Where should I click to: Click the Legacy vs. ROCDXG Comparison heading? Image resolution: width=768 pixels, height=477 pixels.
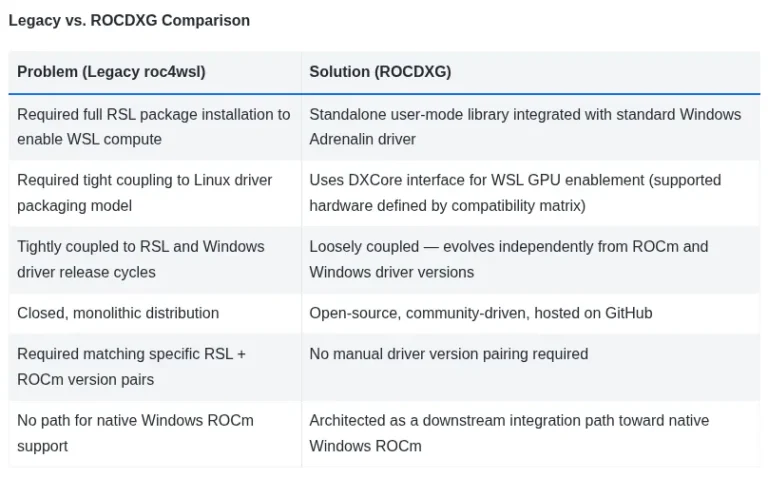(129, 20)
